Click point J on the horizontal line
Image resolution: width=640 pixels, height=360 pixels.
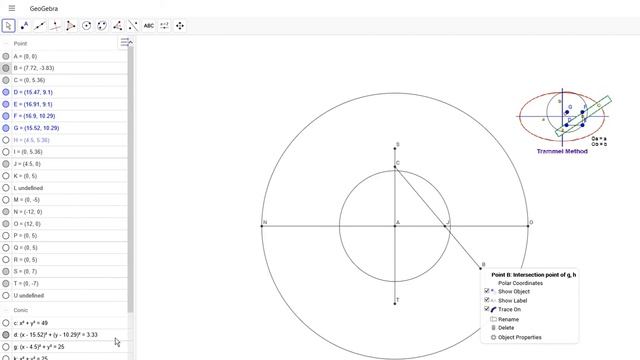click(x=445, y=226)
